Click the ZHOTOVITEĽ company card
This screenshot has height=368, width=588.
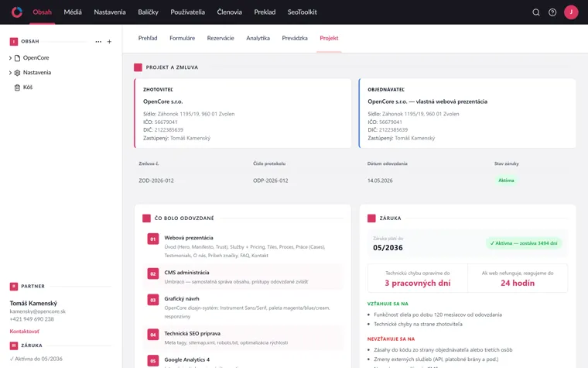tap(243, 113)
